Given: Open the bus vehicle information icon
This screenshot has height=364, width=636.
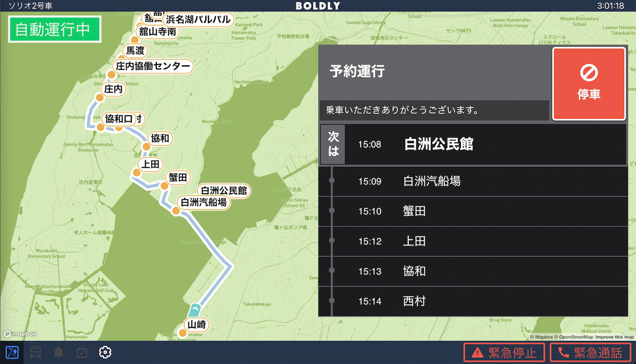Looking at the screenshot, I should point(35,352).
